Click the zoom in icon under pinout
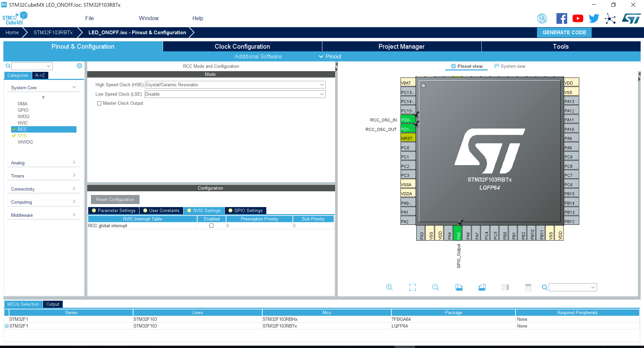This screenshot has height=348, width=644. point(389,287)
